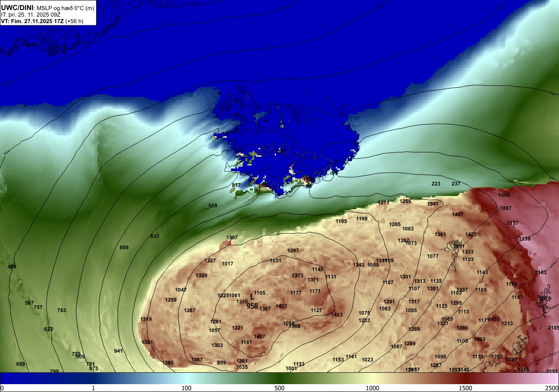Click the height value 2239
Viewport: 559px width, 392px height.
click(x=524, y=239)
